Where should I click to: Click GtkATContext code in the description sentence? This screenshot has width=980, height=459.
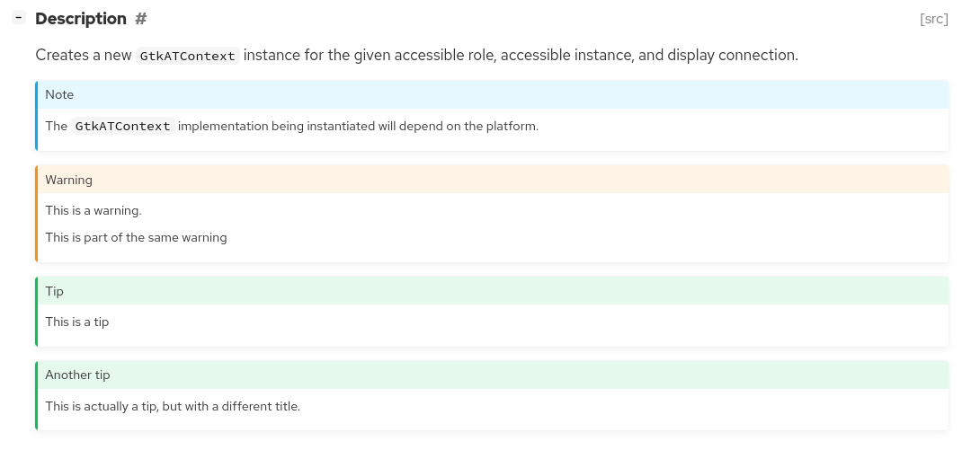187,56
